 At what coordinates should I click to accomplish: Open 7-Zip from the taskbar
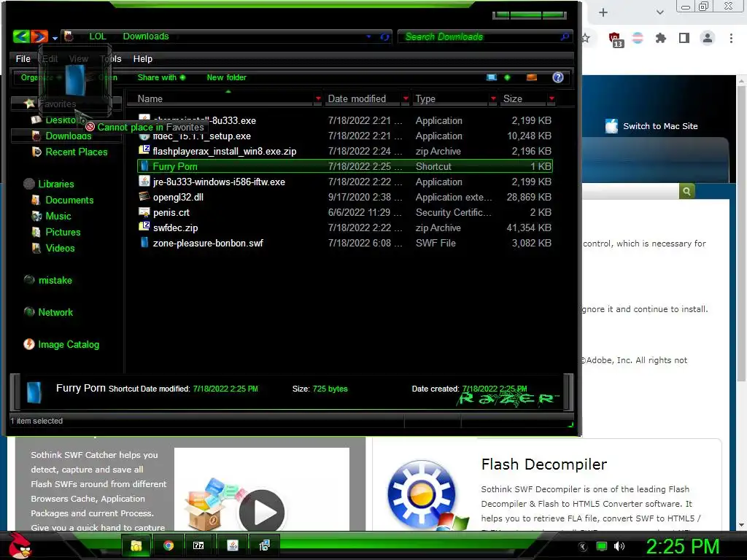click(198, 545)
